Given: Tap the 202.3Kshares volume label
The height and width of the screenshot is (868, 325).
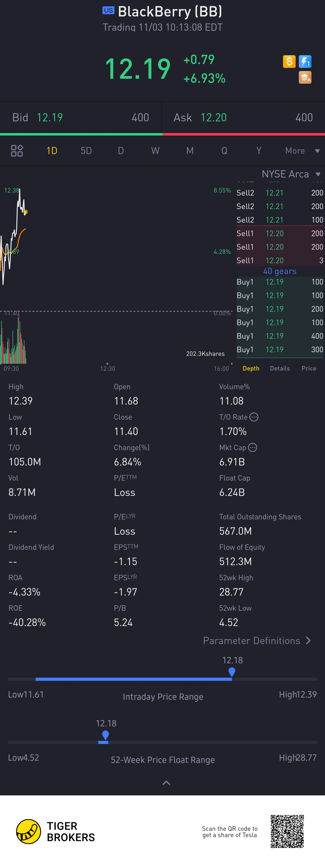Looking at the screenshot, I should click(205, 353).
